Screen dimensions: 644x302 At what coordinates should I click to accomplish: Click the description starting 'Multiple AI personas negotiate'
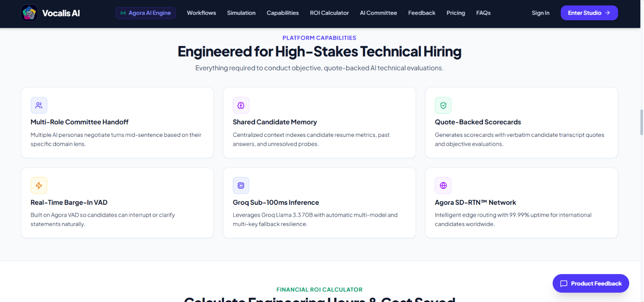coord(116,139)
